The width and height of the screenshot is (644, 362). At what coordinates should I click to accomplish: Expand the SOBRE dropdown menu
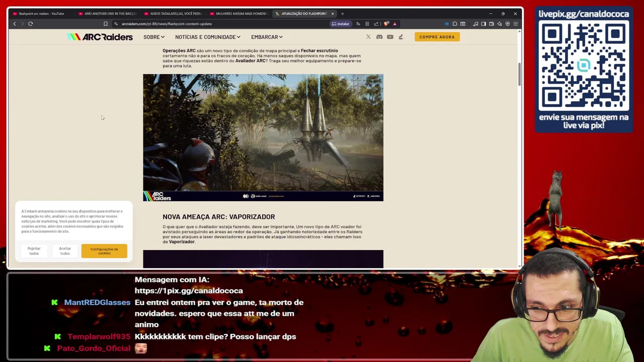coord(154,37)
